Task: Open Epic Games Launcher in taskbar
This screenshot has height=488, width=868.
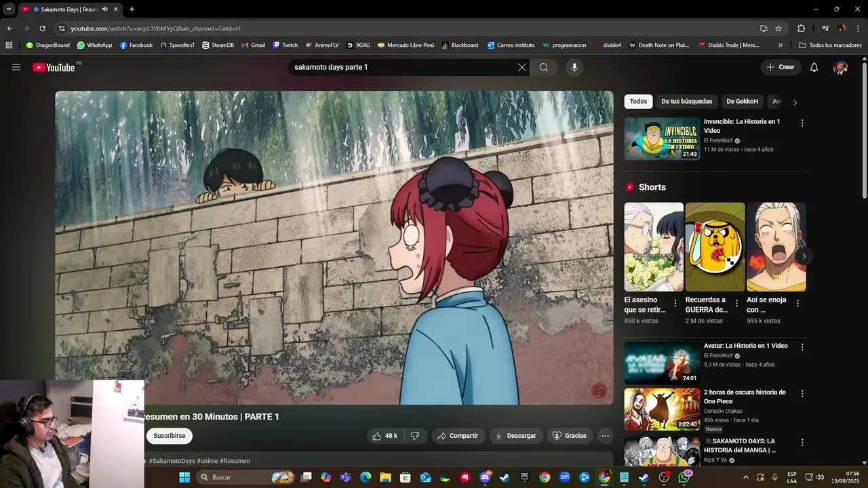Action: click(x=524, y=477)
